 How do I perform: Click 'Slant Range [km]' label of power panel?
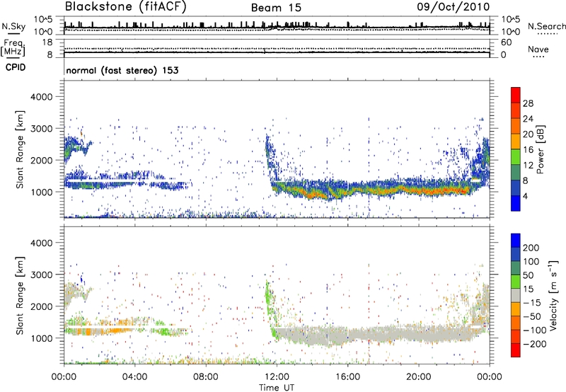pos(20,149)
